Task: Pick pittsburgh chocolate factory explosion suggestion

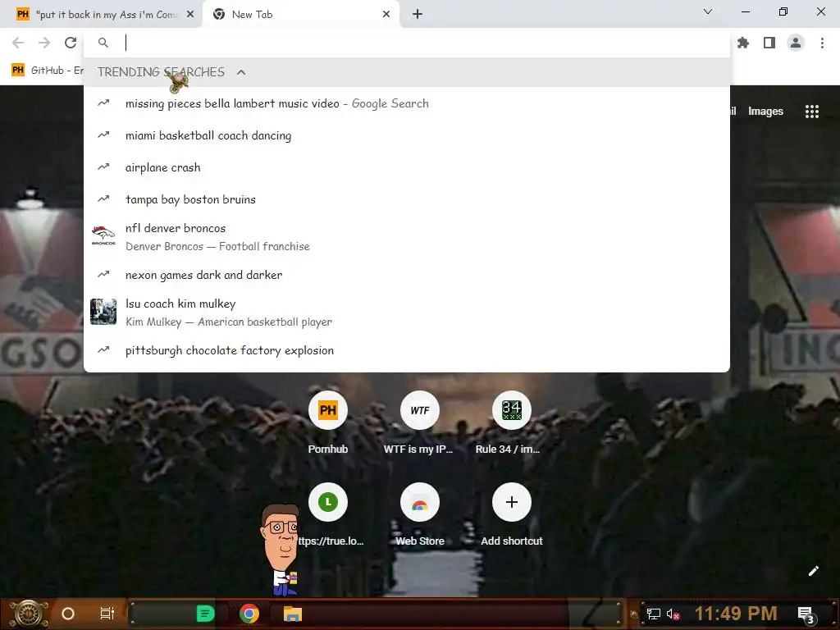Action: coord(407,350)
